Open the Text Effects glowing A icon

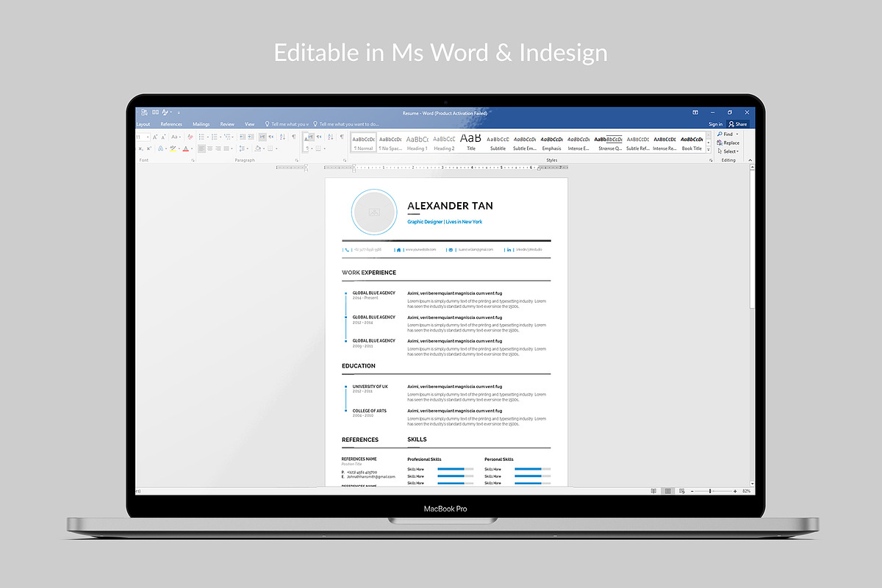pos(160,148)
